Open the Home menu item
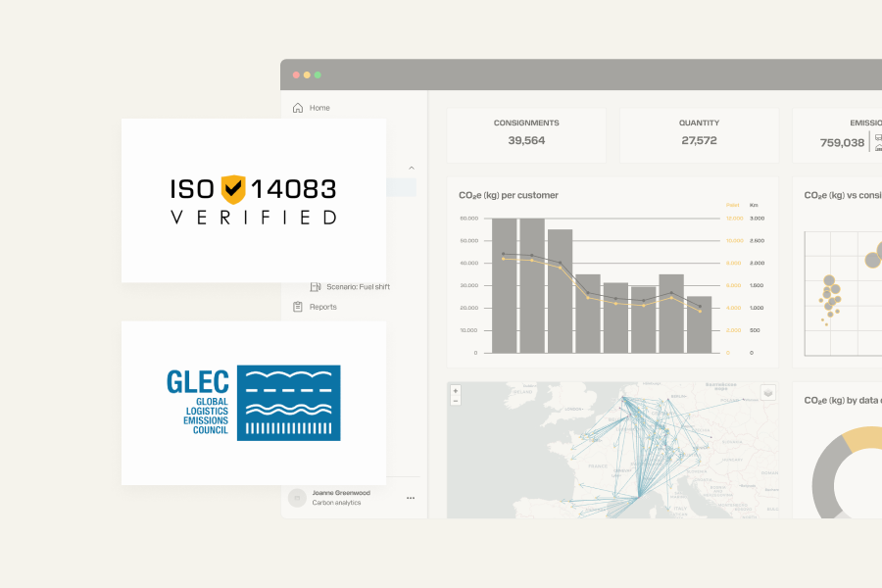This screenshot has width=882, height=588. (319, 108)
